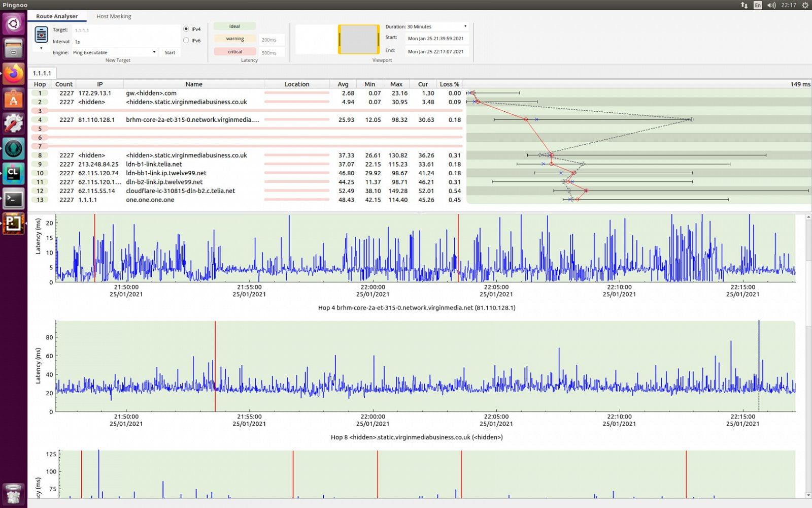
Task: Open the Trash in the dock
Action: (x=14, y=493)
